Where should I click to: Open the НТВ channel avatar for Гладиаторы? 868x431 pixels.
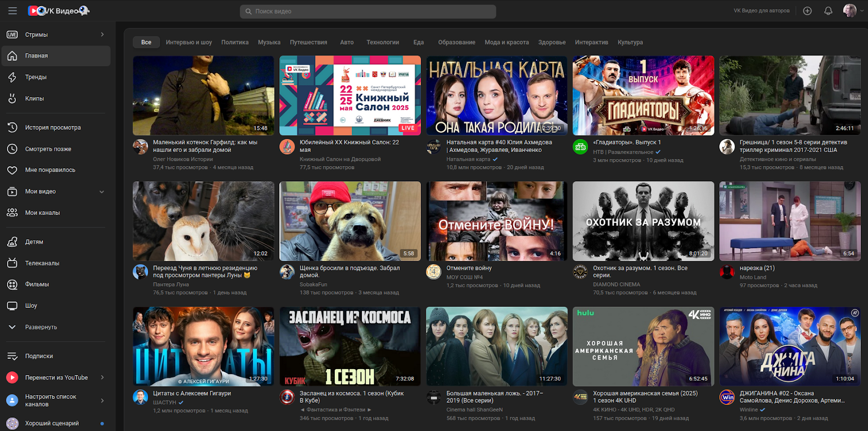pos(580,147)
